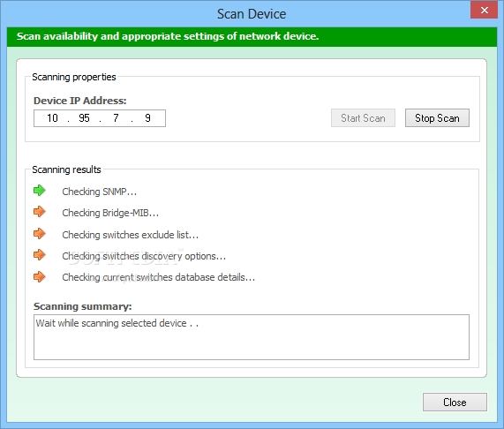Click the 'Scanning properties' group label
The width and height of the screenshot is (504, 429).
[x=74, y=77]
